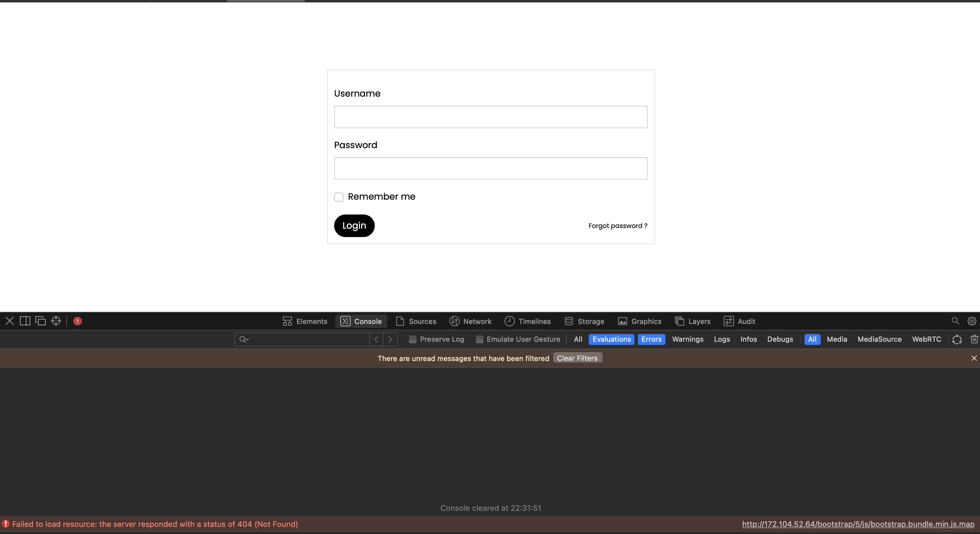Toggle the Warnings filter

pos(687,339)
